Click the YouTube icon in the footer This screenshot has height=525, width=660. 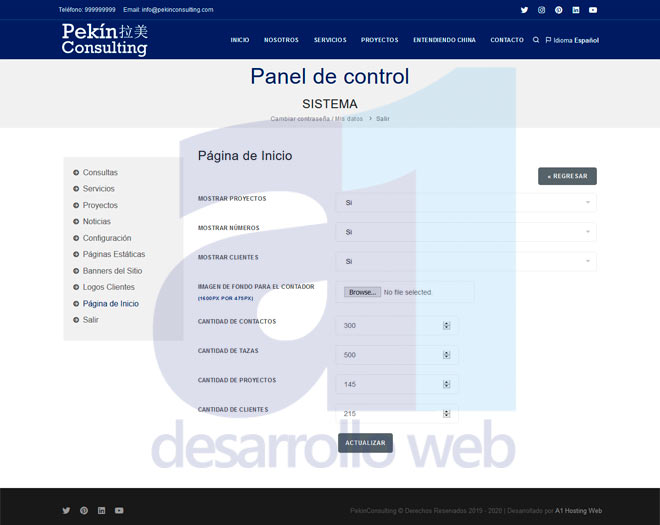[119, 510]
